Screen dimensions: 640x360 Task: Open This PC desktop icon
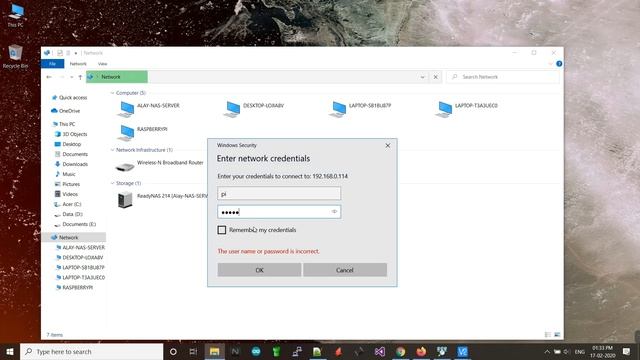point(16,15)
